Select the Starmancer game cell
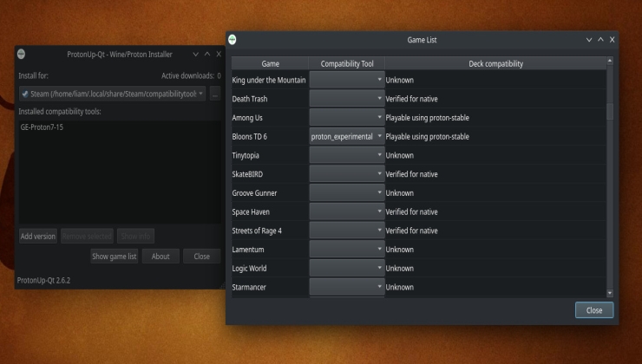This screenshot has width=642, height=364. coord(270,287)
